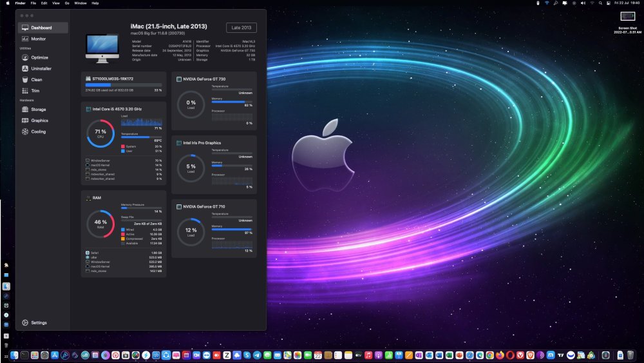Open the Apple menu

(7, 3)
